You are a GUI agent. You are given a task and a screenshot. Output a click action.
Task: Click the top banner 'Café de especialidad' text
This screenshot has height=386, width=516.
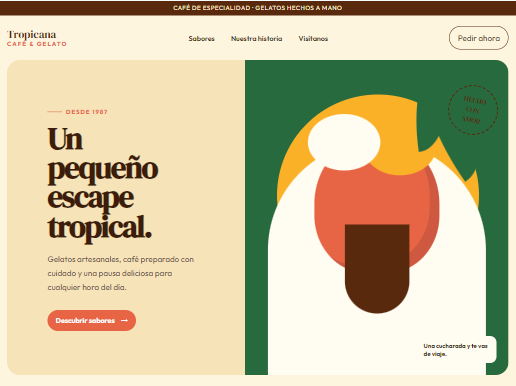pos(258,8)
